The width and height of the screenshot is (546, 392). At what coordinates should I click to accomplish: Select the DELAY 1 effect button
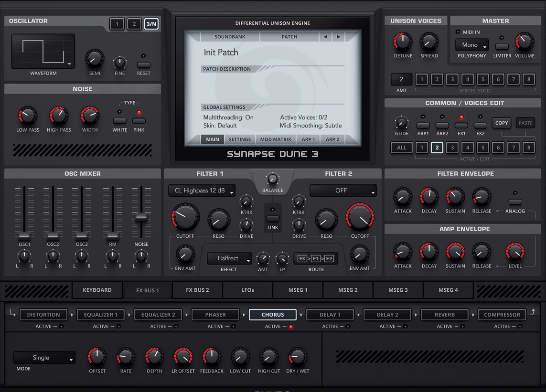coord(330,315)
